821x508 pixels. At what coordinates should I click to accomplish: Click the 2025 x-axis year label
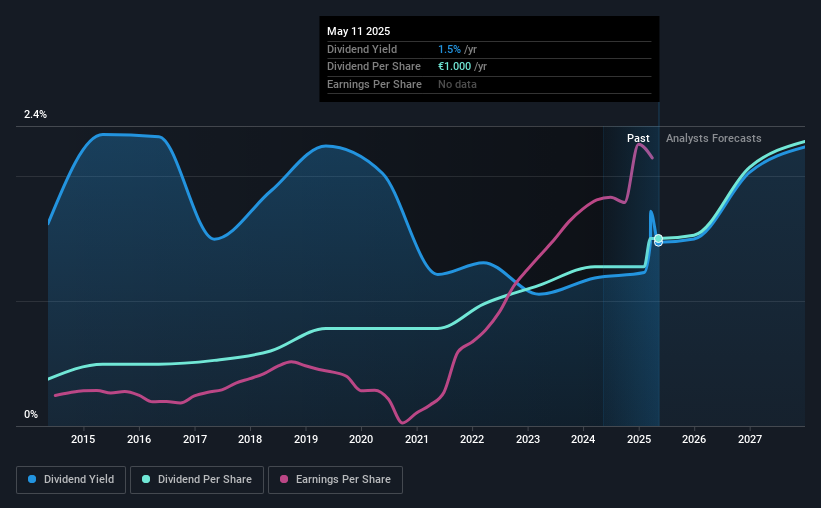639,439
